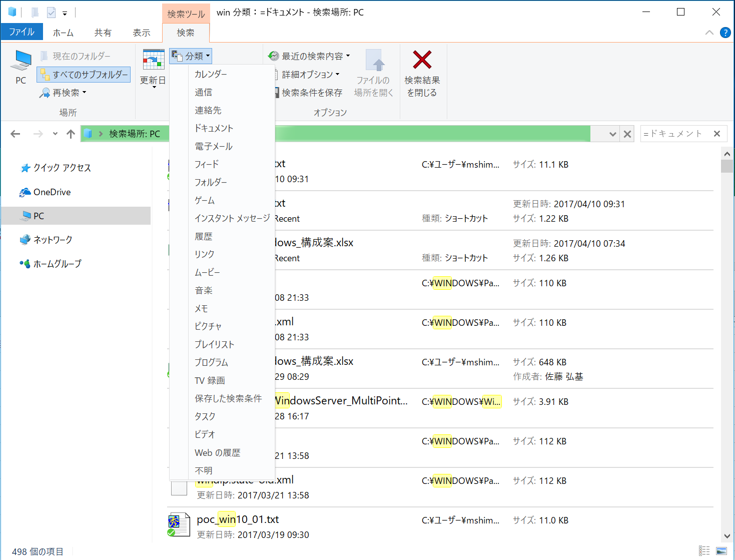Select the file name poc_win10_01.txt
The width and height of the screenshot is (735, 560).
point(238,519)
